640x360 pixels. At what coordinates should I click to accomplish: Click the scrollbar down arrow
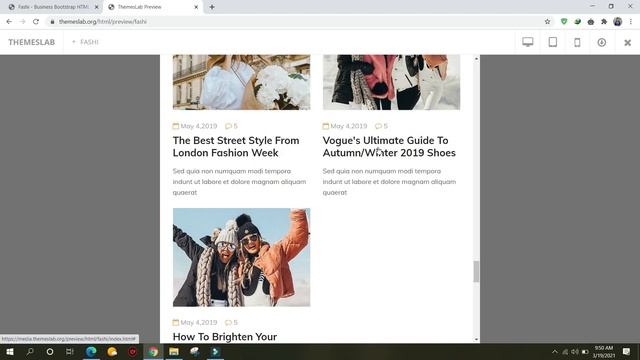tap(476, 339)
